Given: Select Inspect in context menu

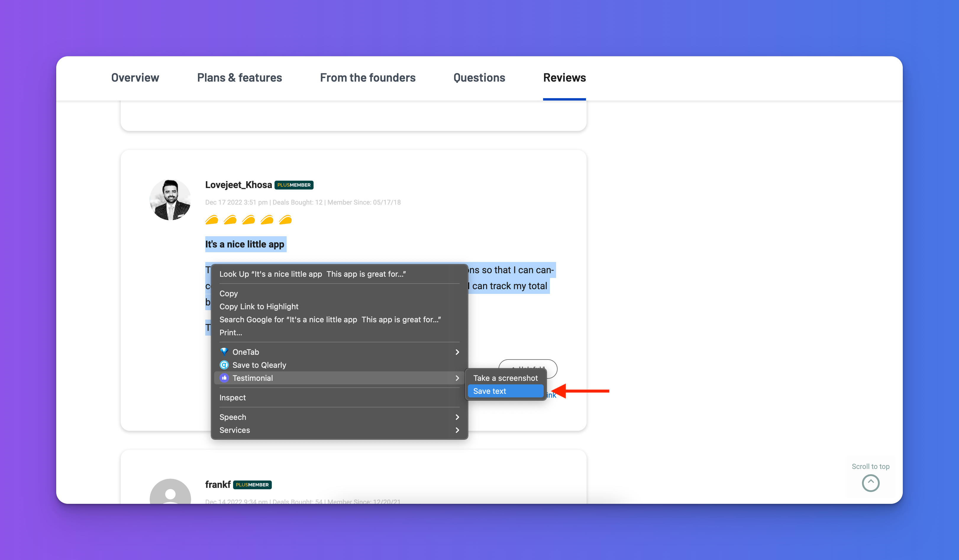Looking at the screenshot, I should 339,398.
